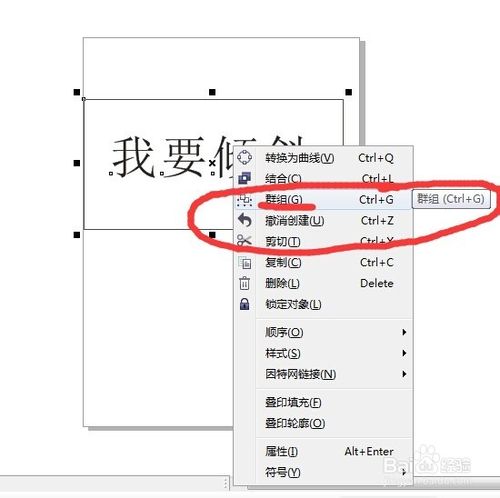Viewport: 500px width, 498px height.
Task: Click the character 要 on the canvas
Action: click(x=184, y=157)
